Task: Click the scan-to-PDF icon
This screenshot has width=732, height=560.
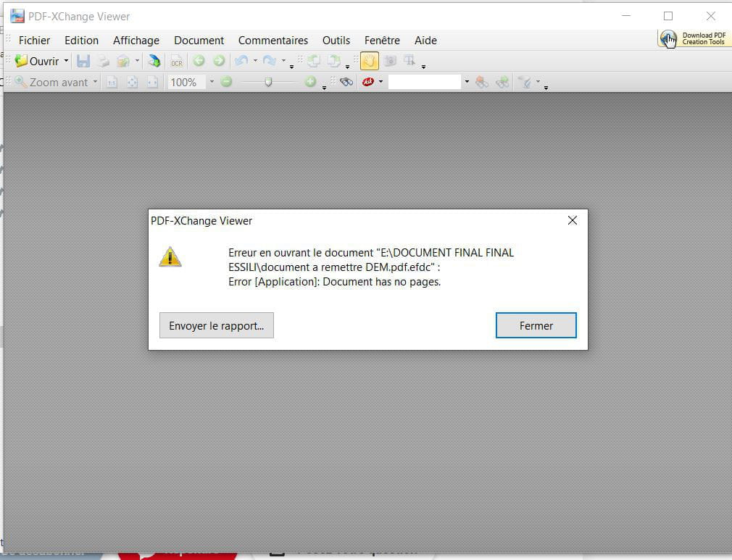Action: 154,61
